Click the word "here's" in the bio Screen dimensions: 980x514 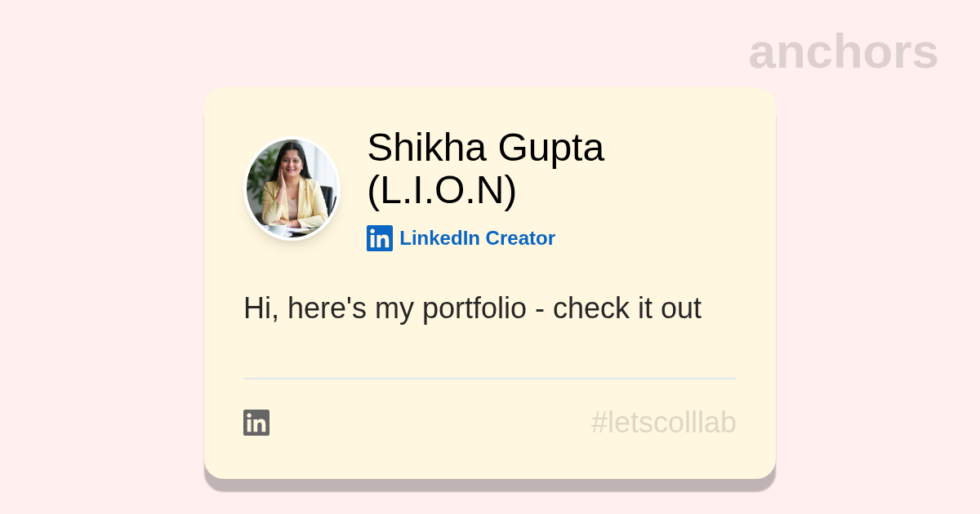pyautogui.click(x=327, y=308)
